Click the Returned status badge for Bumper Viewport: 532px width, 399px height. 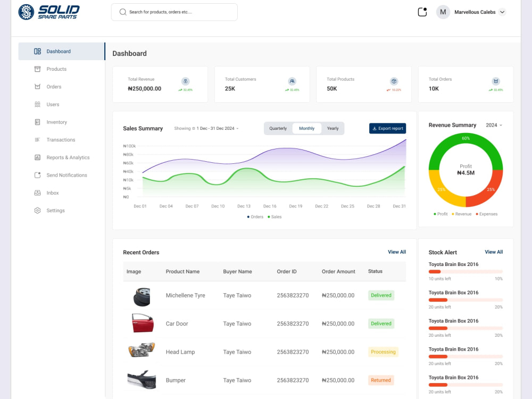381,380
